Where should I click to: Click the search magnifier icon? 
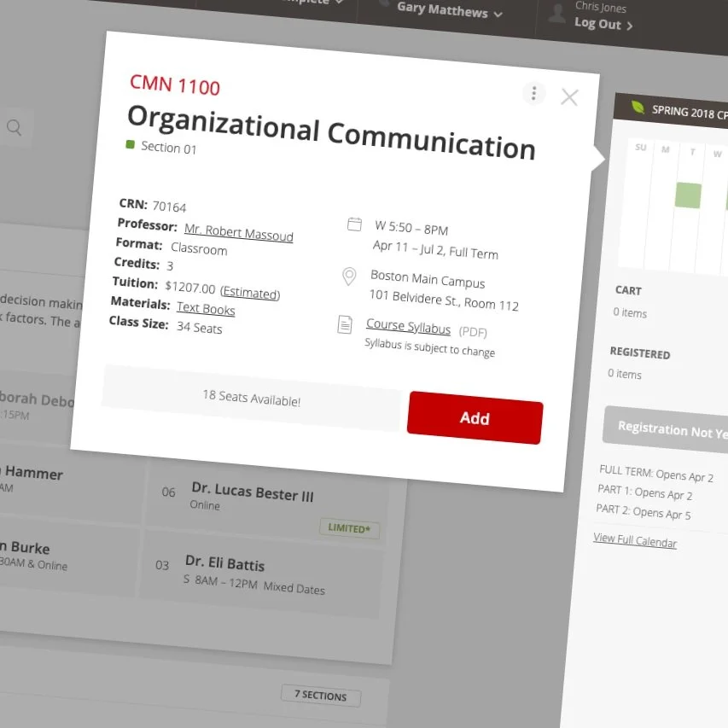pyautogui.click(x=15, y=127)
